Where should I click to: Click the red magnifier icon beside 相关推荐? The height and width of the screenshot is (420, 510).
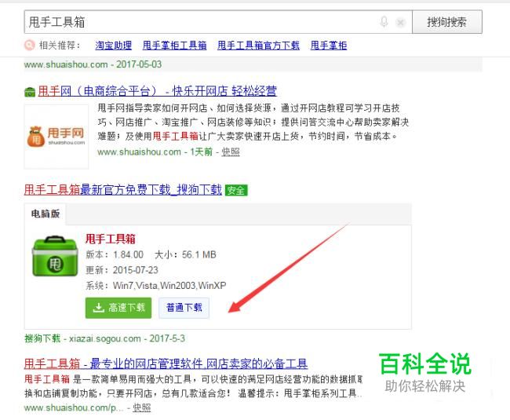29,45
